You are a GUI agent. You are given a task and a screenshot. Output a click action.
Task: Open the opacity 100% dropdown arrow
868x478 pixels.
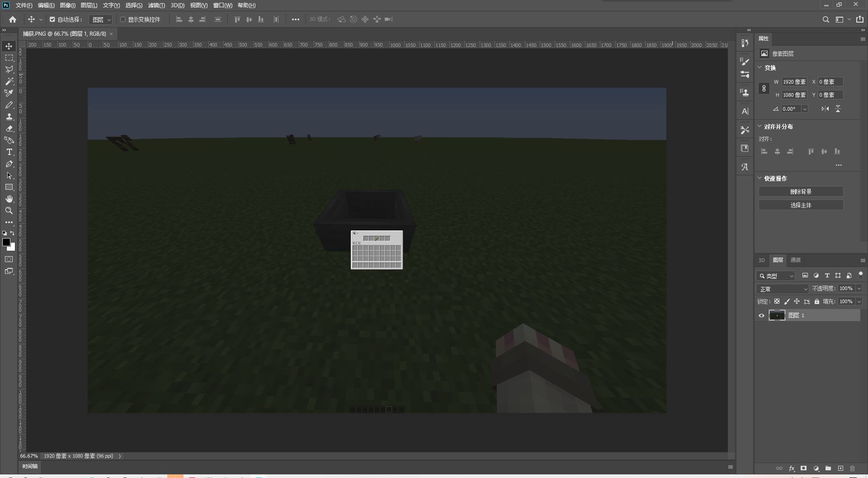tap(859, 288)
